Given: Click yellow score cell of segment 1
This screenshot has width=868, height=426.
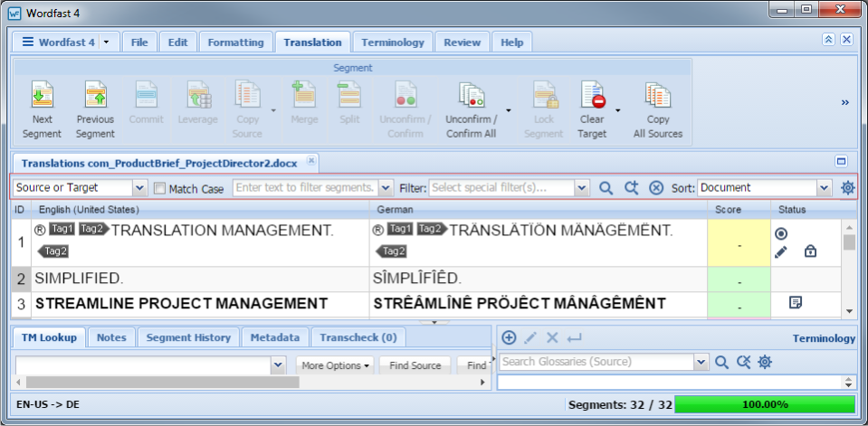Looking at the screenshot, I should point(739,243).
